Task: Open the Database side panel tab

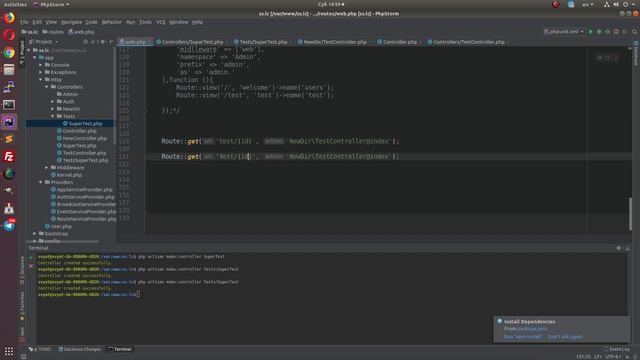Action: [x=636, y=53]
